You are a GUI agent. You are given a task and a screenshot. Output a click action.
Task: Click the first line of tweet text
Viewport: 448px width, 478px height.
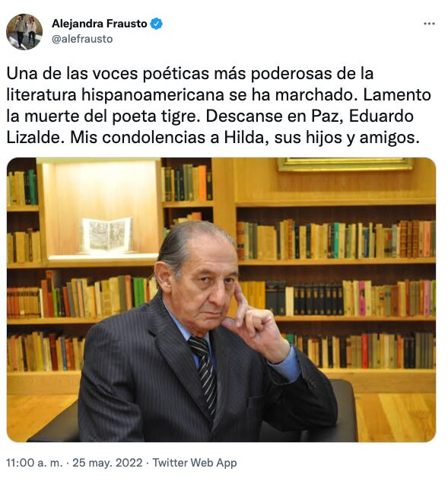click(x=190, y=74)
